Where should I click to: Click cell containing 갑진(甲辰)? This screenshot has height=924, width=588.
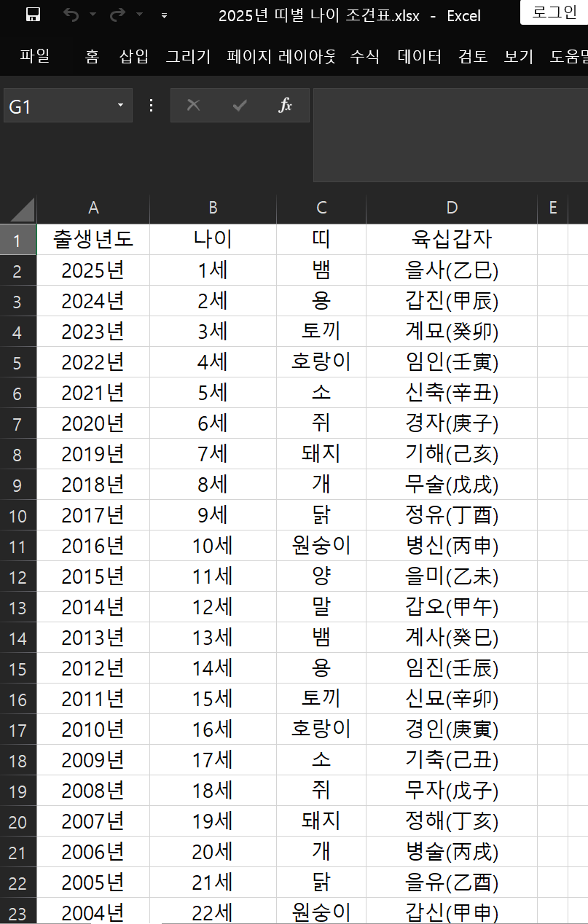(452, 301)
